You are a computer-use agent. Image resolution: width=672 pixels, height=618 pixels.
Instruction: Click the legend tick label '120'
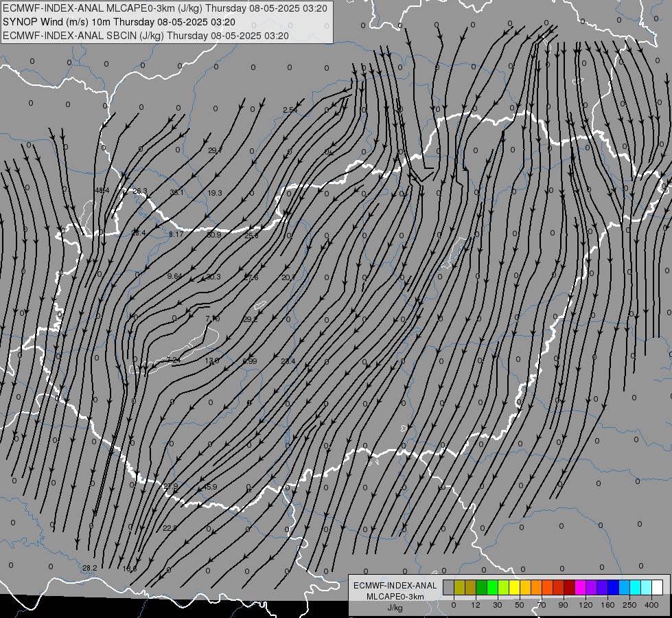586,605
